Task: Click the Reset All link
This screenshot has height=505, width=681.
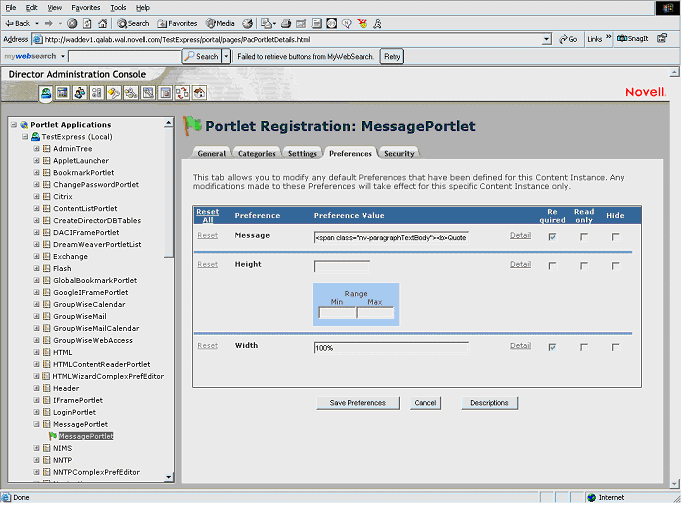Action: [207, 215]
